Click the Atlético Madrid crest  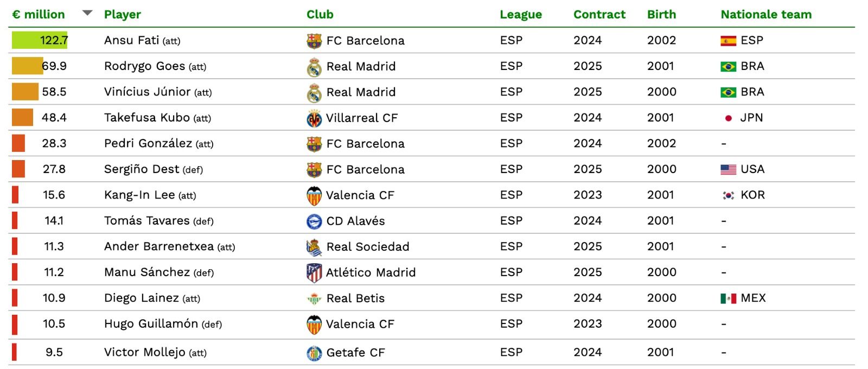[314, 272]
